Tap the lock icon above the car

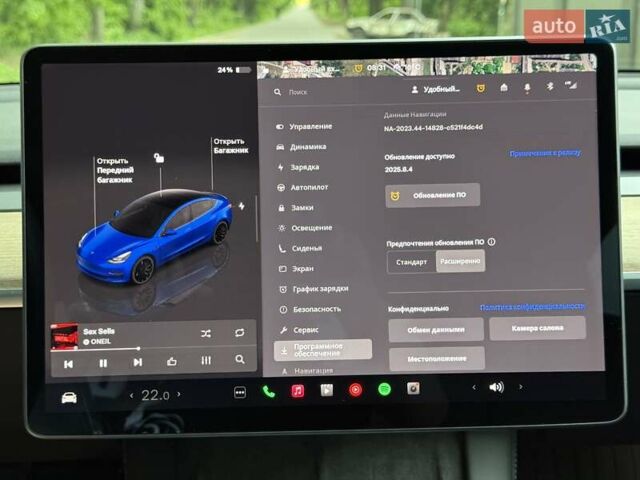[158, 157]
